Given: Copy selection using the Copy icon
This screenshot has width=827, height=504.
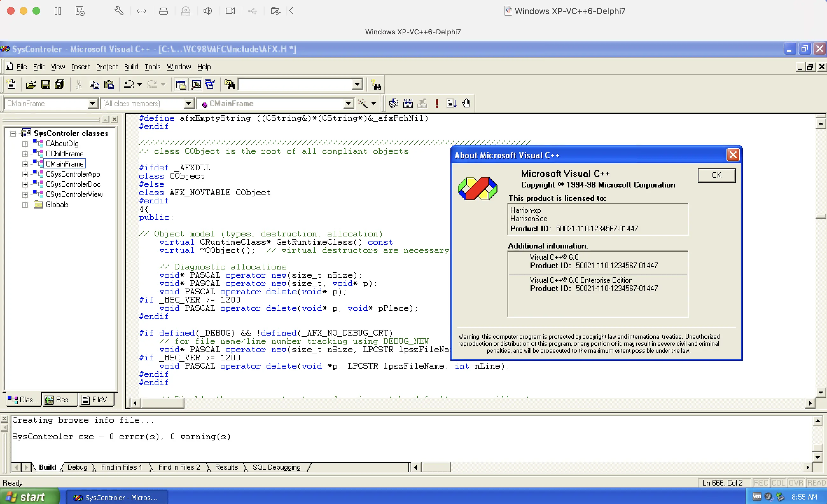Looking at the screenshot, I should point(94,84).
